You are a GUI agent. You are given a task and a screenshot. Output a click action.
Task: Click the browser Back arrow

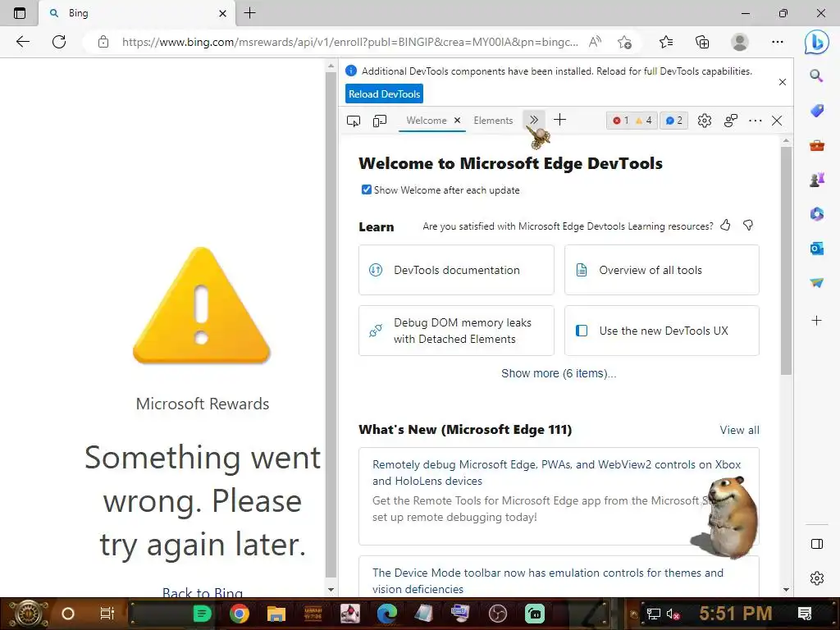click(22, 42)
